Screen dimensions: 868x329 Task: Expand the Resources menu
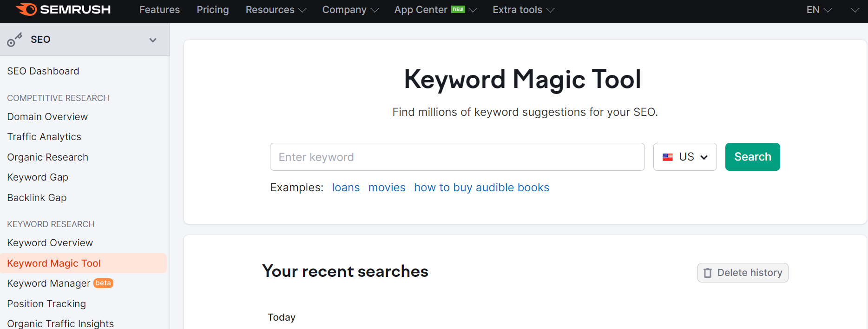[276, 10]
